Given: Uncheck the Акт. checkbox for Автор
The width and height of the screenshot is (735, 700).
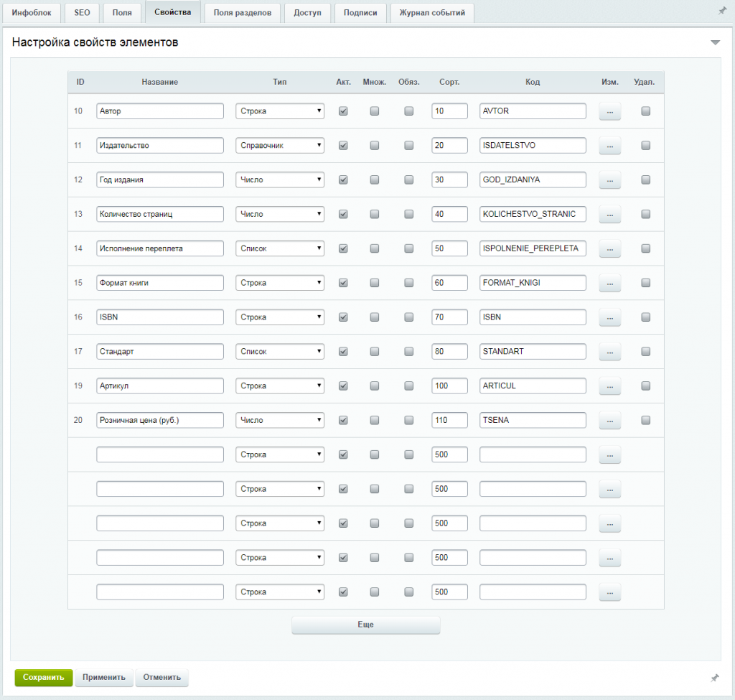Looking at the screenshot, I should pos(343,111).
